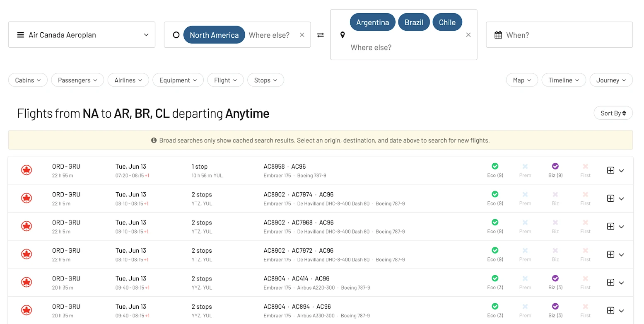Click the calendar icon in date field

pos(498,35)
